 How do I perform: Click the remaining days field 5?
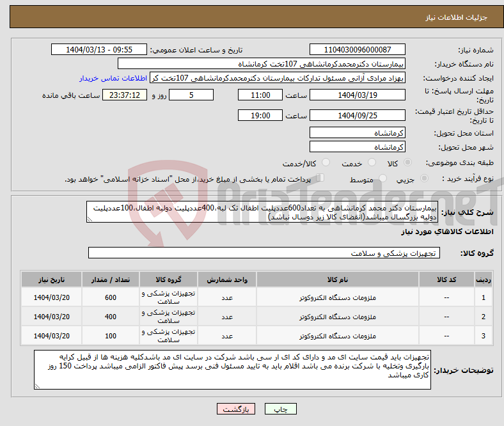191,95
